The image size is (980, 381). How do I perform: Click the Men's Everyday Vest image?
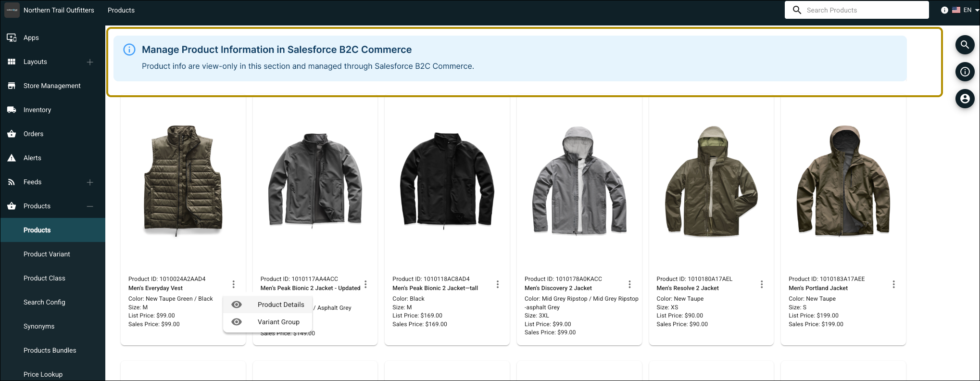coord(183,181)
